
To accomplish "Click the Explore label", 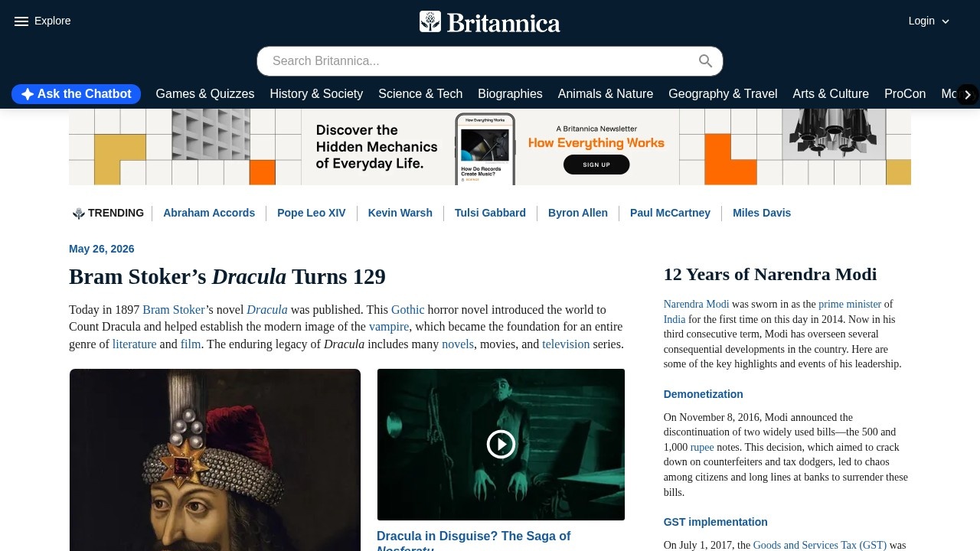I will point(53,21).
